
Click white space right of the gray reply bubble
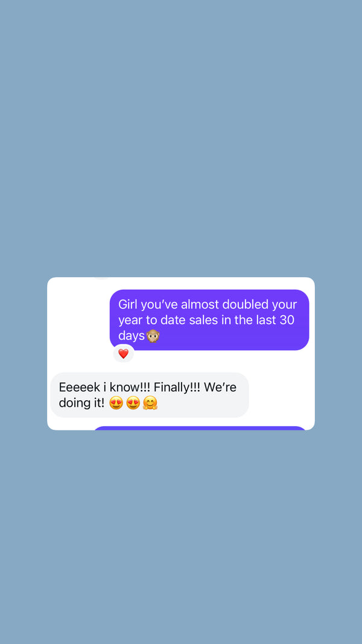[x=282, y=395]
